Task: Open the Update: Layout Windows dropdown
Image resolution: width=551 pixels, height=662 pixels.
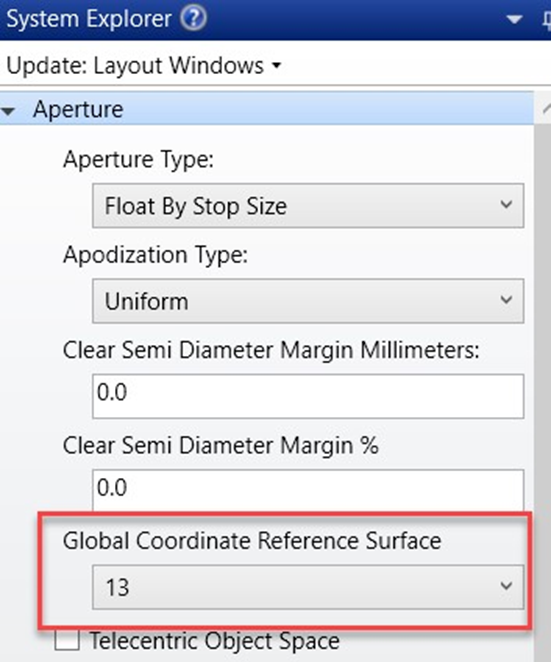Action: tap(144, 65)
